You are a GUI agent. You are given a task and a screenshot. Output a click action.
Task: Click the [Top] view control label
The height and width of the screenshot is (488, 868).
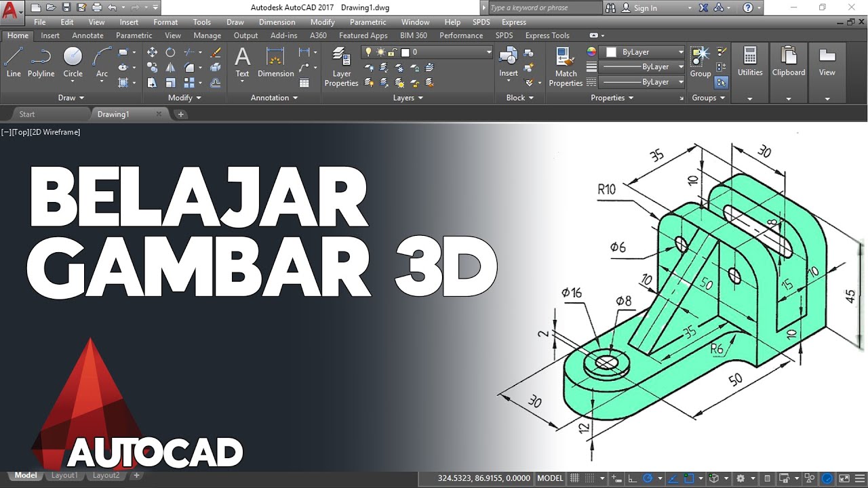click(20, 132)
